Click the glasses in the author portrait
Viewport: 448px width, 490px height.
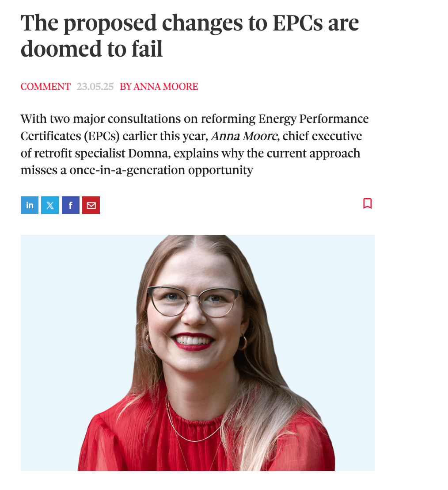coord(194,301)
